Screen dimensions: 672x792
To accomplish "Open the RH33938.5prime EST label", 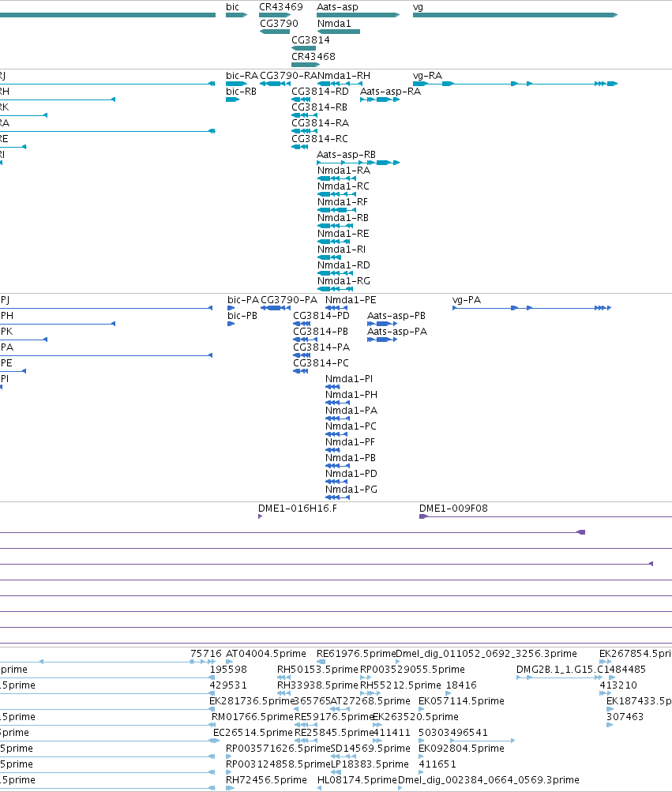I will pyautogui.click(x=317, y=685).
